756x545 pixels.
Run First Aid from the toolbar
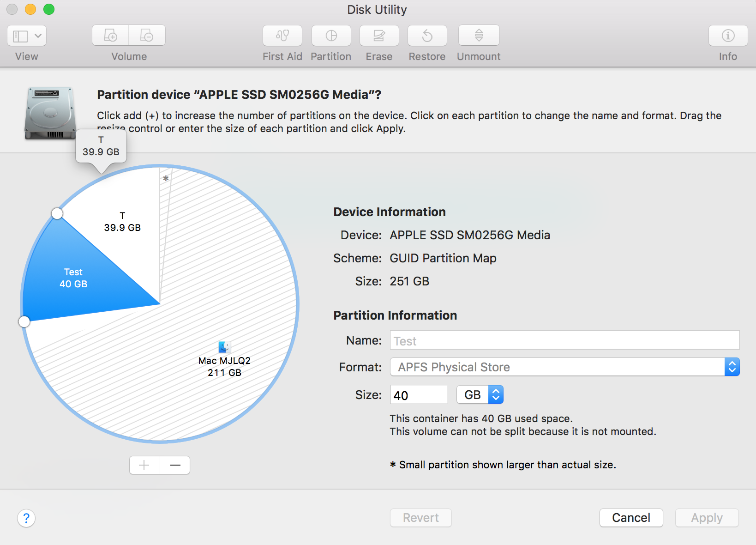coord(282,36)
